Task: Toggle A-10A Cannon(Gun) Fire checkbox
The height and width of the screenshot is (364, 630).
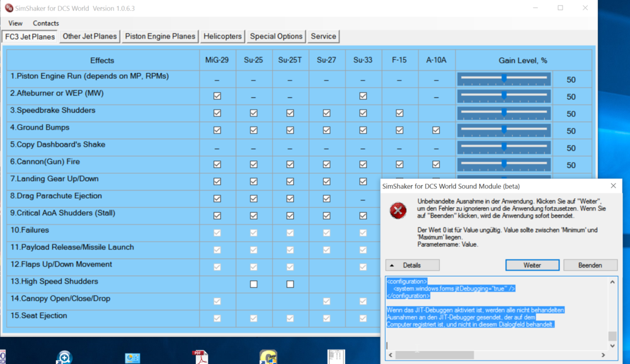Action: point(436,164)
